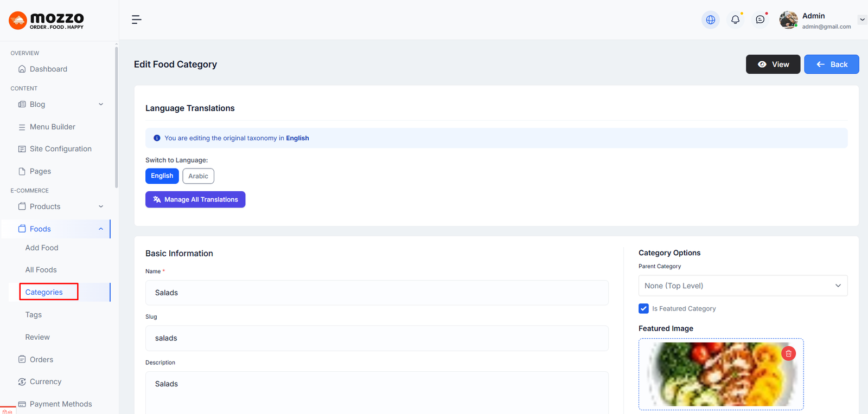Viewport: 868px width, 414px height.
Task: Click the Back button
Action: [831, 64]
